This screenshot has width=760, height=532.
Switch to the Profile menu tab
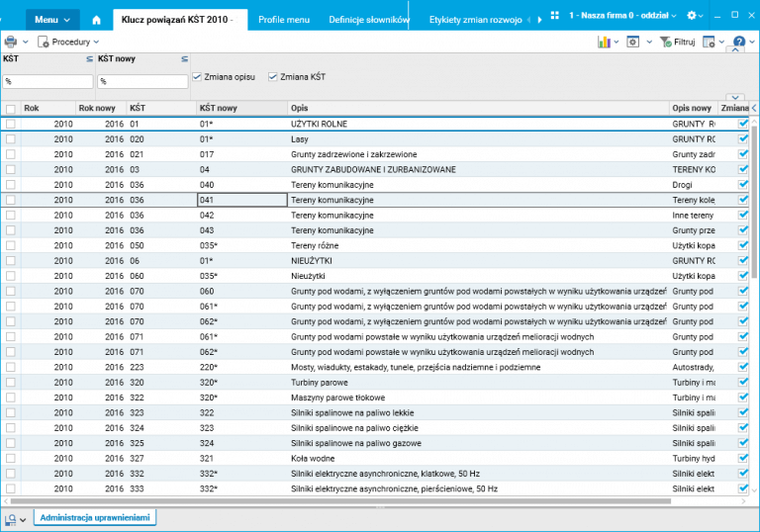coord(283,19)
